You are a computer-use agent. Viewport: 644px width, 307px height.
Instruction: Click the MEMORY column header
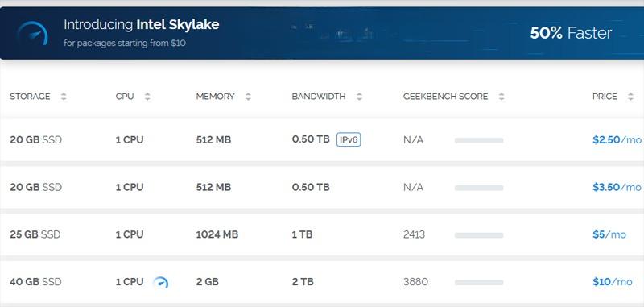pyautogui.click(x=215, y=97)
